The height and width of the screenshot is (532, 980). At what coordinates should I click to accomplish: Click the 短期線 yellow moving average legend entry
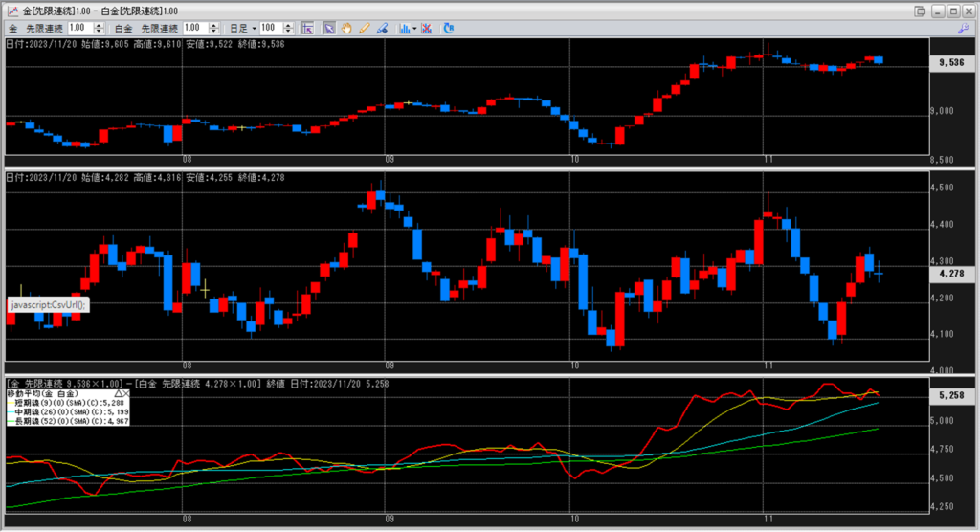point(67,403)
